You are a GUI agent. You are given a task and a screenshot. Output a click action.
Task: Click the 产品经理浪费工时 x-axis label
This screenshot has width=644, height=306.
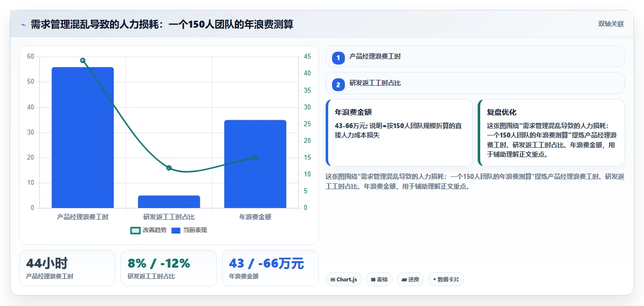(83, 217)
